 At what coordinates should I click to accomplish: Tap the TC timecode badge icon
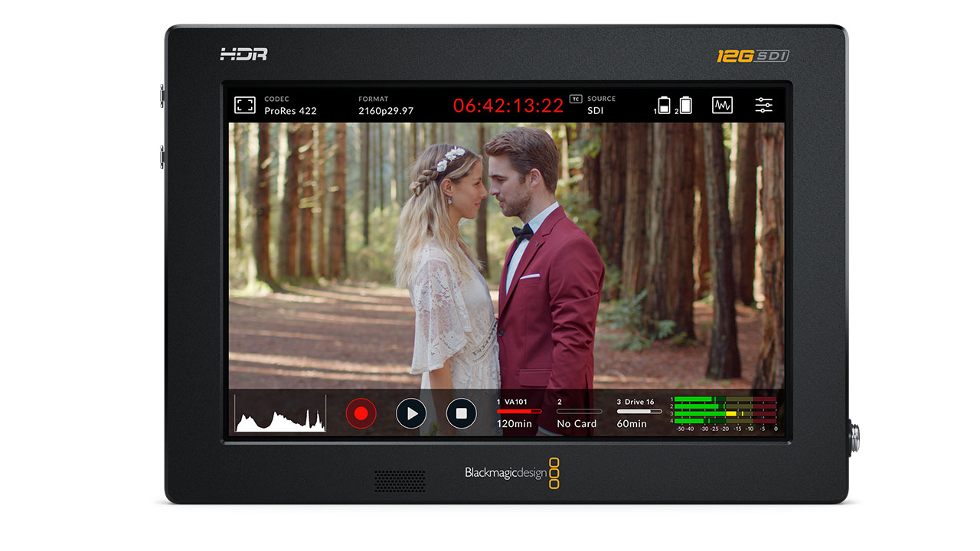point(576,99)
